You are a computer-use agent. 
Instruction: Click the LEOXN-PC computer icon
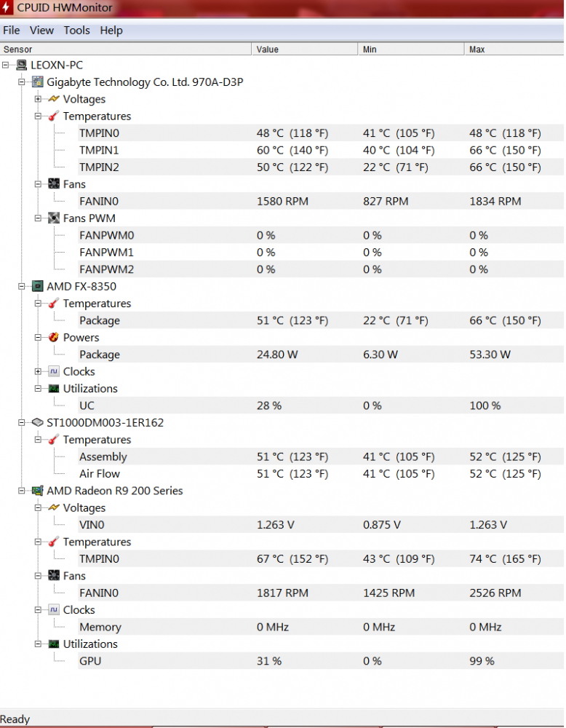(21, 65)
